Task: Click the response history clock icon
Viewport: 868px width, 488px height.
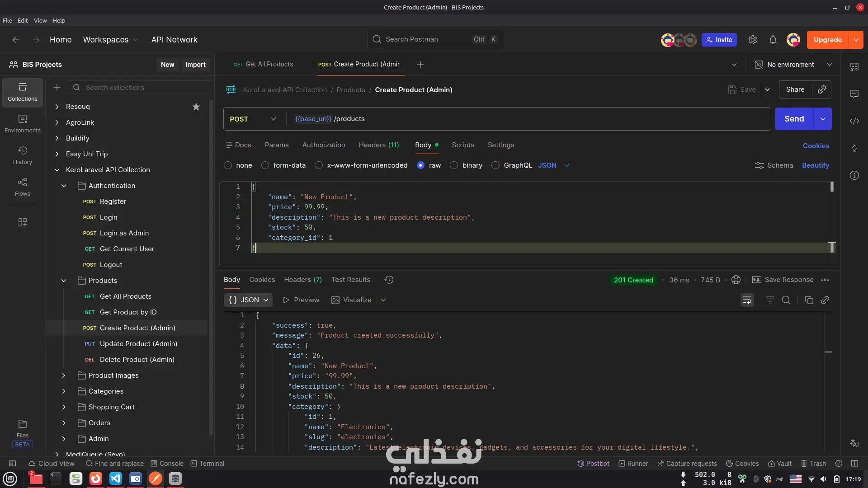Action: click(389, 280)
